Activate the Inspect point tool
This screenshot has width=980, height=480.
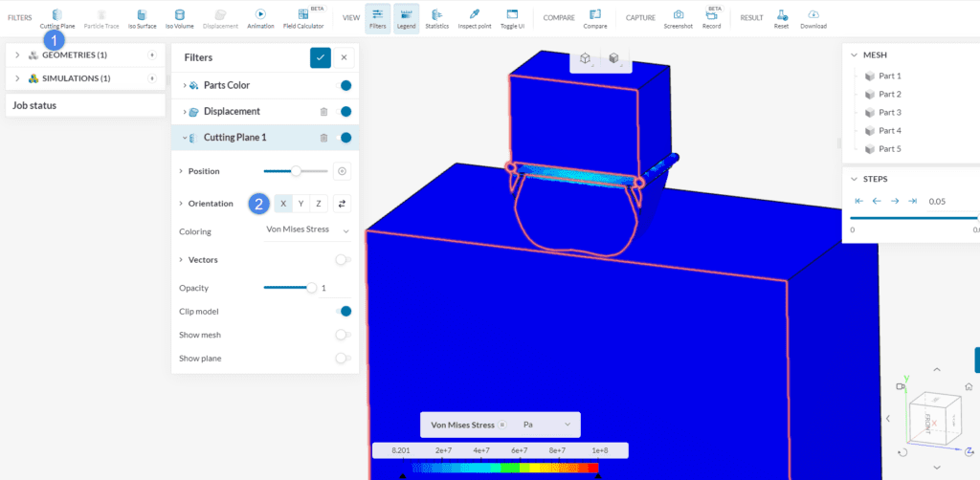[475, 16]
